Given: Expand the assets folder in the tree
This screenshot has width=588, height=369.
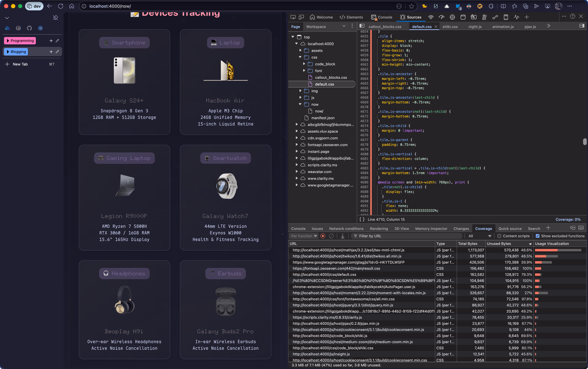Looking at the screenshot, I should 300,50.
